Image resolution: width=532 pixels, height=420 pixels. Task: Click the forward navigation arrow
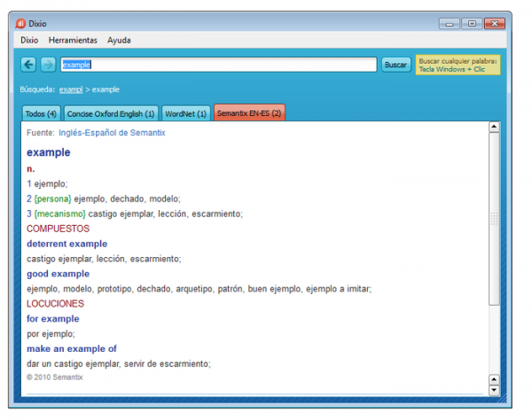(48, 65)
